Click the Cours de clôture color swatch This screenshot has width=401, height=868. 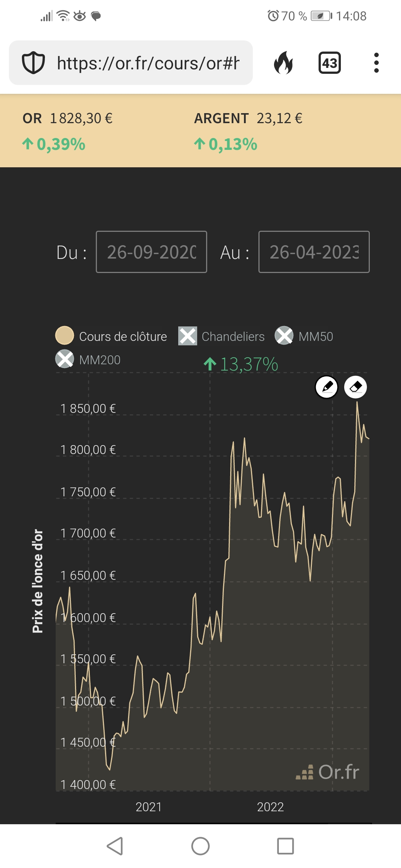[65, 335]
